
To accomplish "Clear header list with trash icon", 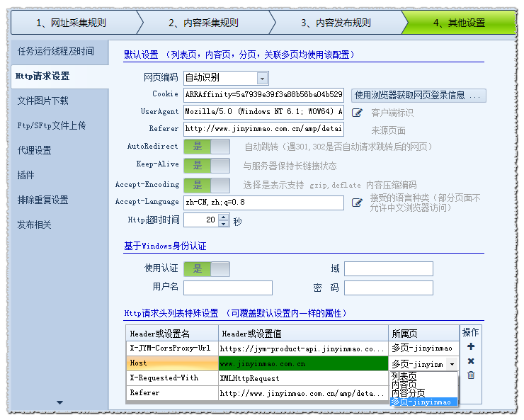I will coord(471,375).
